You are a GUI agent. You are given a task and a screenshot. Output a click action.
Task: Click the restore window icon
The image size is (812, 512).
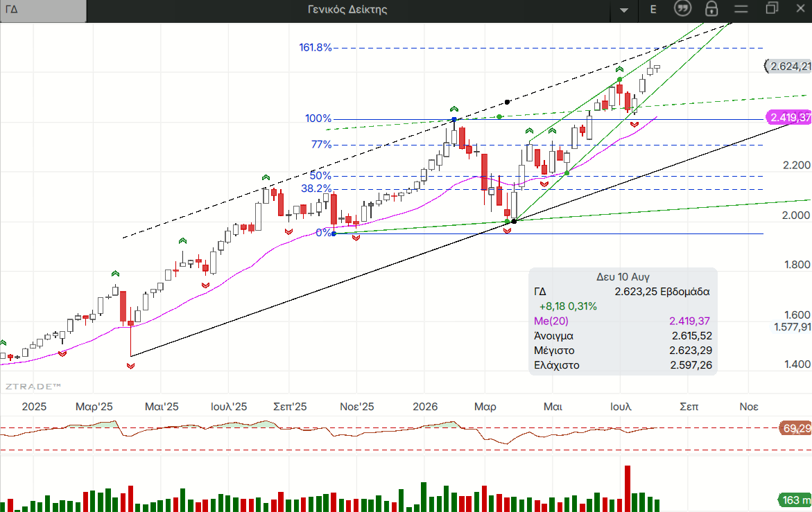[772, 8]
